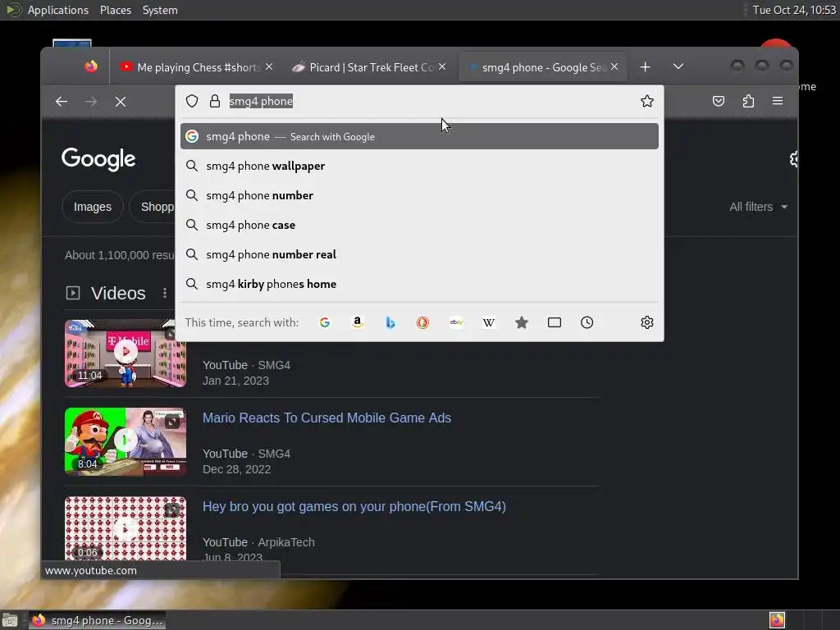Select suggestion smg4 phone number real
Screen dimensions: 840x630
[419, 254]
